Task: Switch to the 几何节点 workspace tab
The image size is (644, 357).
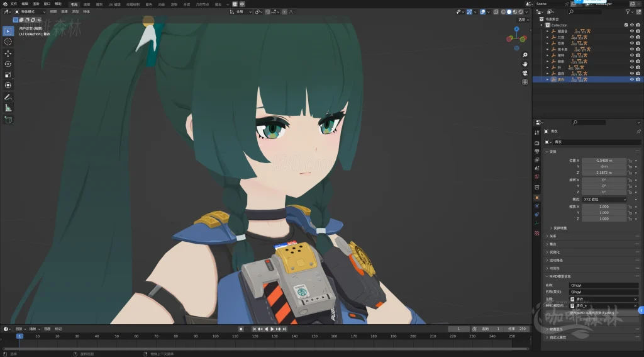Action: (x=202, y=4)
